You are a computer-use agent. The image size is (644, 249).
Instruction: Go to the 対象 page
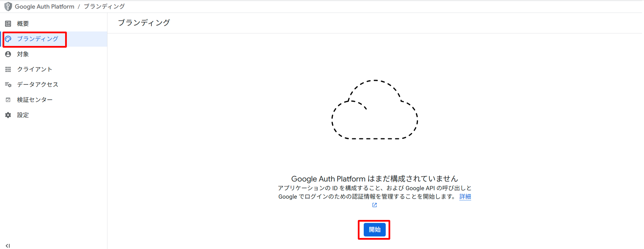(x=54, y=54)
